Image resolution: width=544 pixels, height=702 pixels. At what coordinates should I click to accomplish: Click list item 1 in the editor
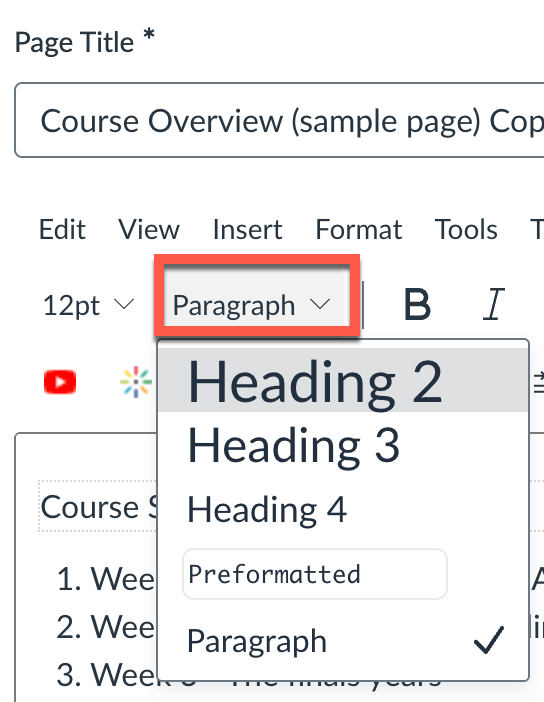(x=106, y=579)
